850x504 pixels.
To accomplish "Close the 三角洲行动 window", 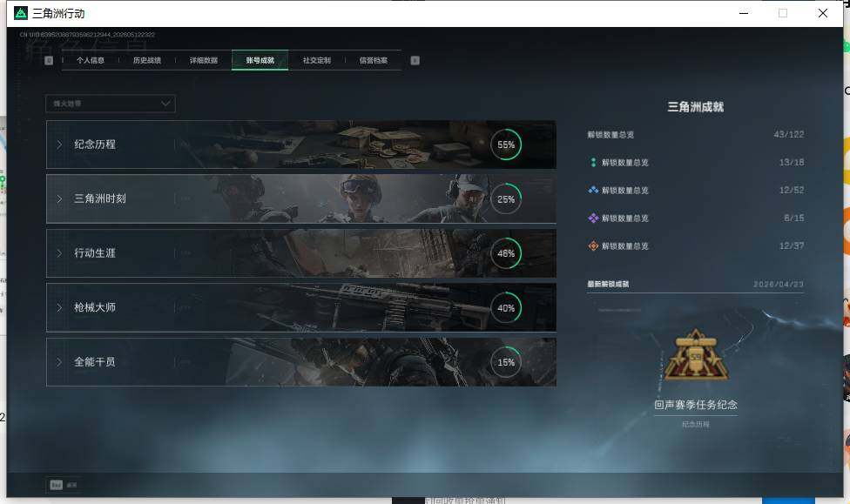I will pos(823,13).
